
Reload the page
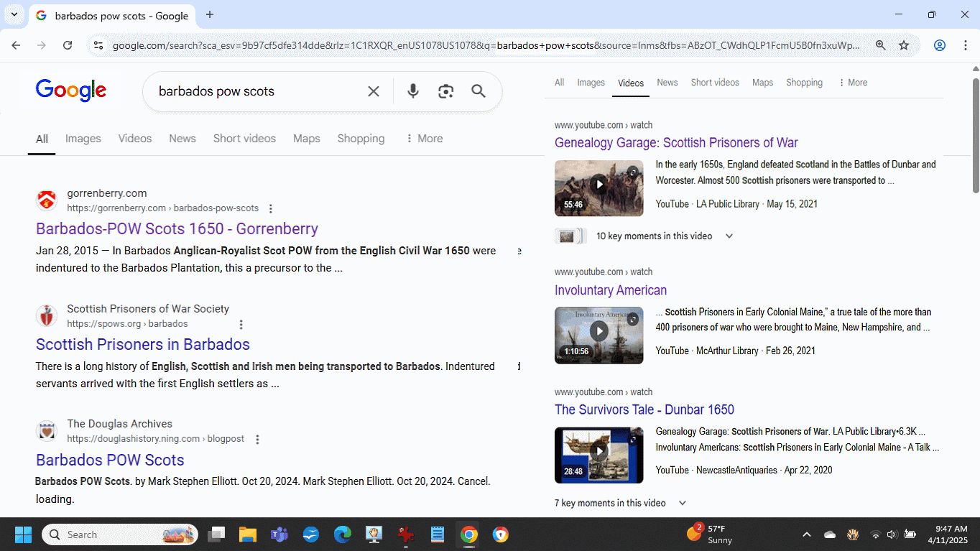[68, 45]
